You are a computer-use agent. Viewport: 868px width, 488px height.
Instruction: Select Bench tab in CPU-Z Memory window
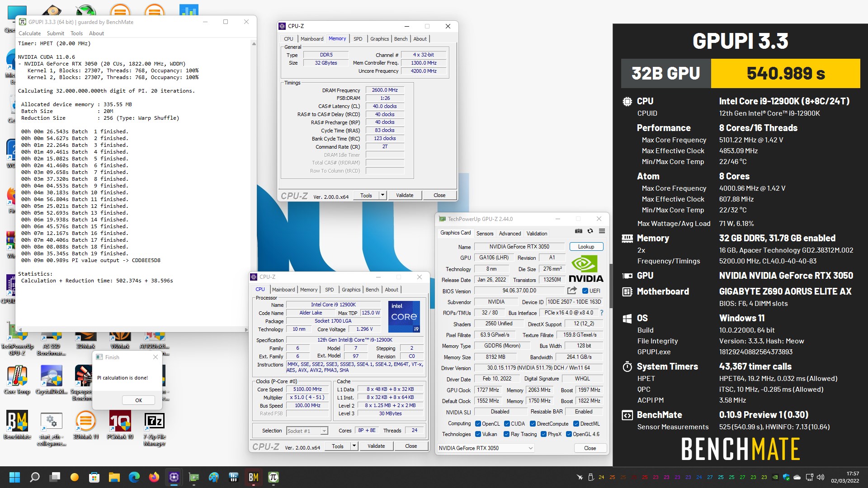point(401,39)
